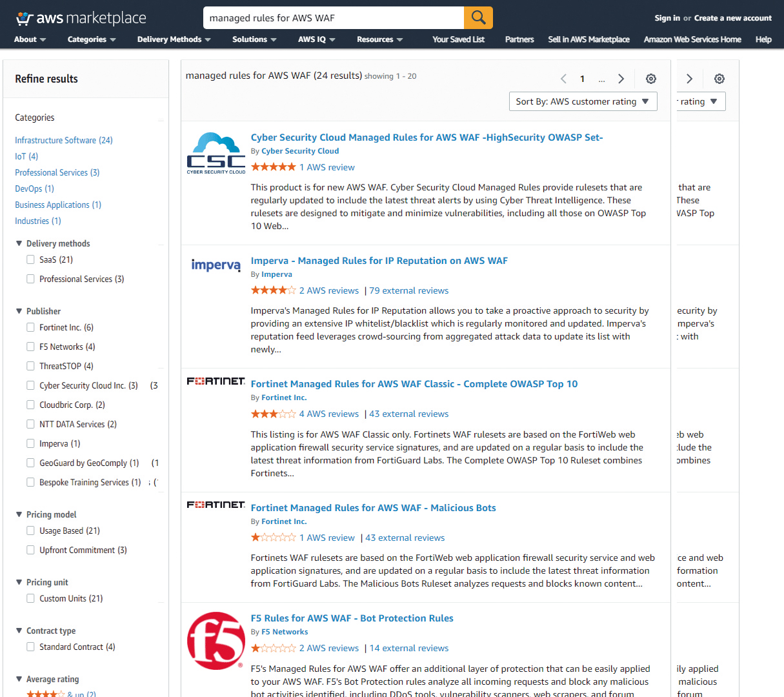This screenshot has height=697, width=784.
Task: Filter by publisher Fortinet Inc. (6)
Action: 30,327
